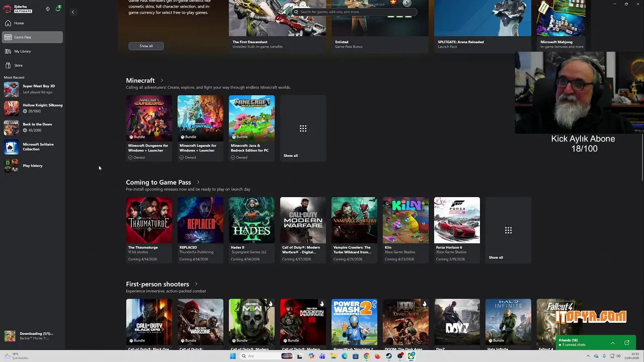
Task: Open the Coming to Game Pass heading
Action: pyautogui.click(x=158, y=183)
